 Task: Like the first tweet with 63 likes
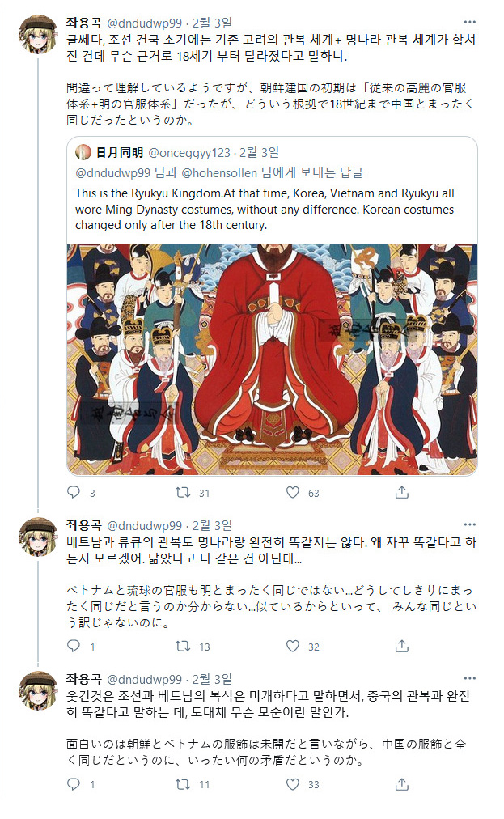(293, 492)
